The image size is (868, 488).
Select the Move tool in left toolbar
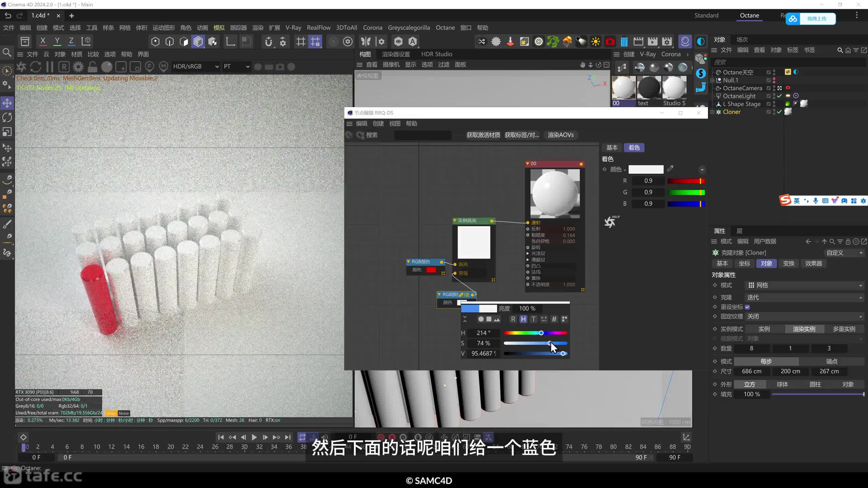(7, 103)
